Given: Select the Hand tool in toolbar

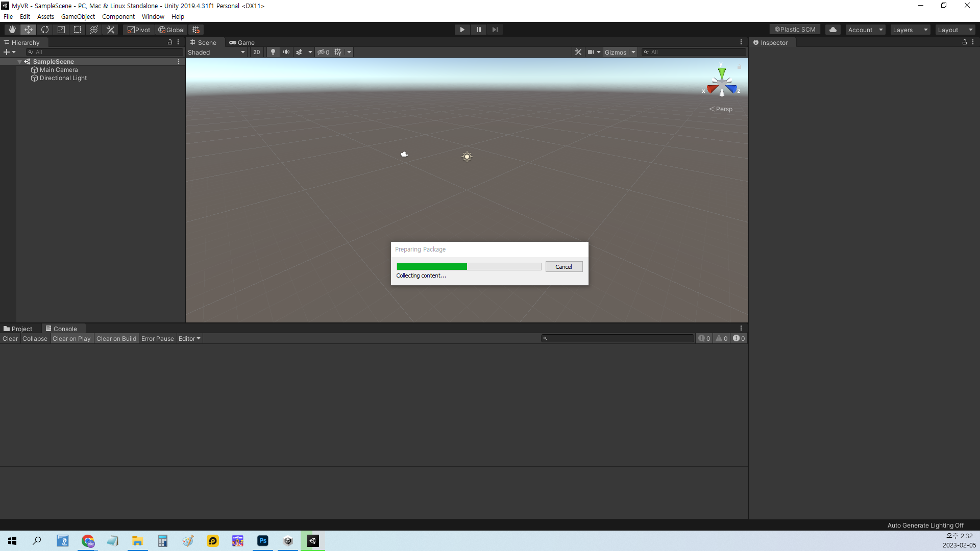Looking at the screenshot, I should coord(12,30).
